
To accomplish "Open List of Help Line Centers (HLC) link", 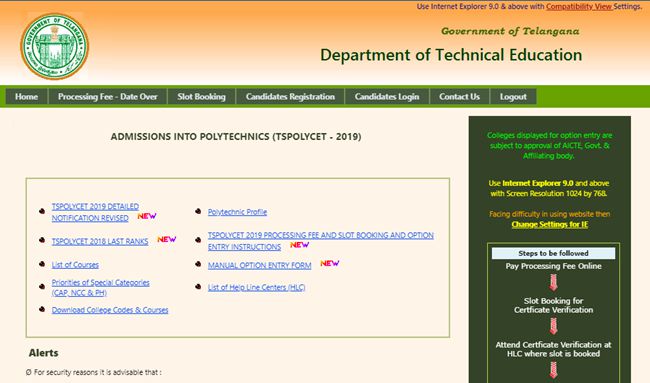I will pyautogui.click(x=256, y=287).
